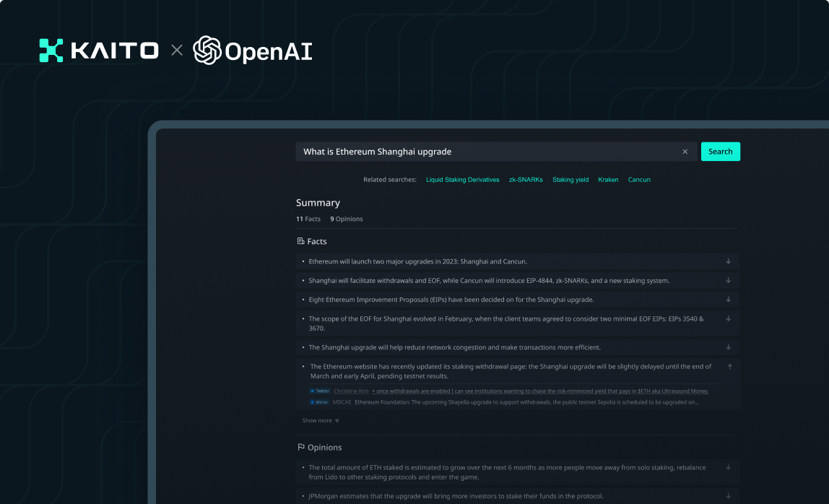Click Show more under Facts
829x504 pixels.
[x=320, y=420]
